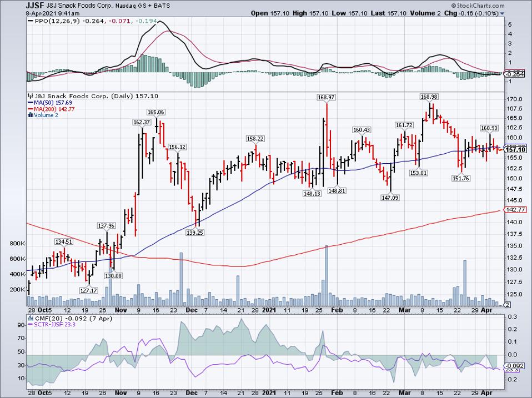Click the 160.43 price annotation
This screenshot has width=532, height=398.
(362, 130)
